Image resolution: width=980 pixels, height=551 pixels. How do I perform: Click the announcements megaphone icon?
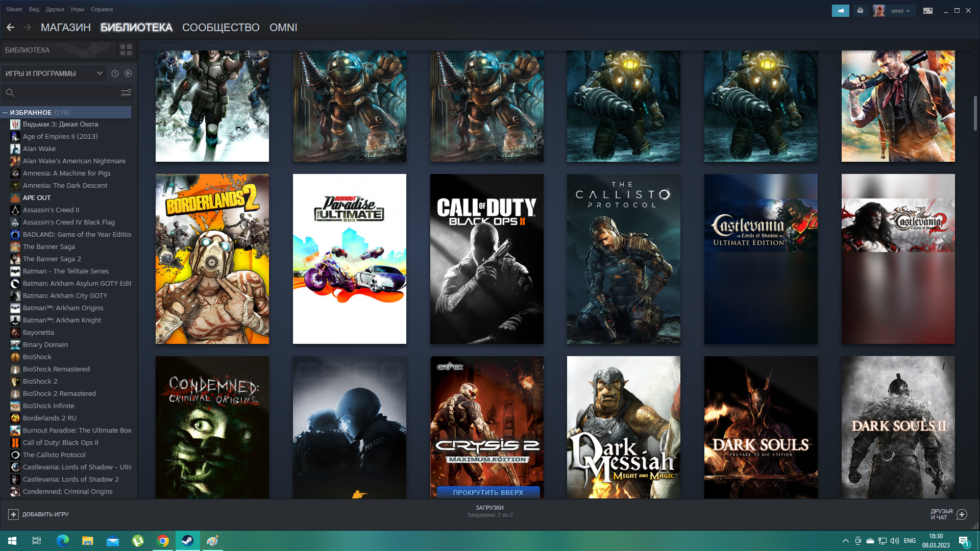pyautogui.click(x=840, y=11)
